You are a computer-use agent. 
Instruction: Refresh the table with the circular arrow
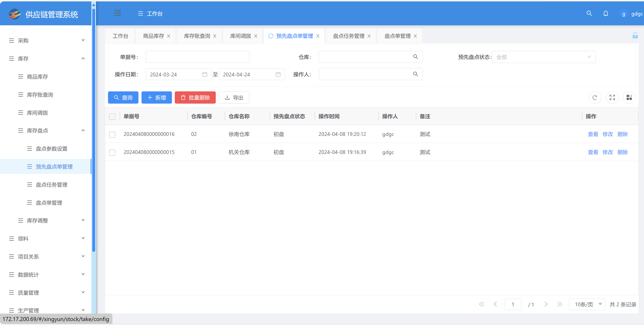(x=595, y=97)
